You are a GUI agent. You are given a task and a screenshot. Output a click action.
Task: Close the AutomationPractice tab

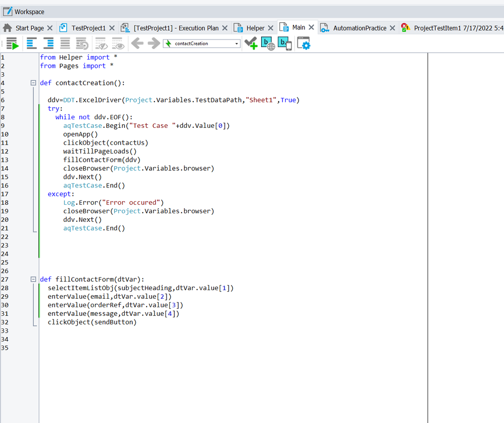[392, 28]
